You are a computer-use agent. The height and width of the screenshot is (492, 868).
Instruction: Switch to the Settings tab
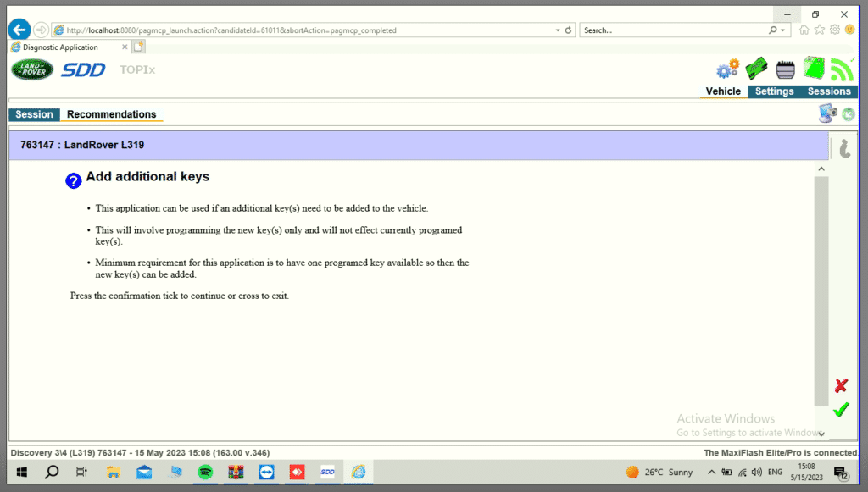(774, 91)
